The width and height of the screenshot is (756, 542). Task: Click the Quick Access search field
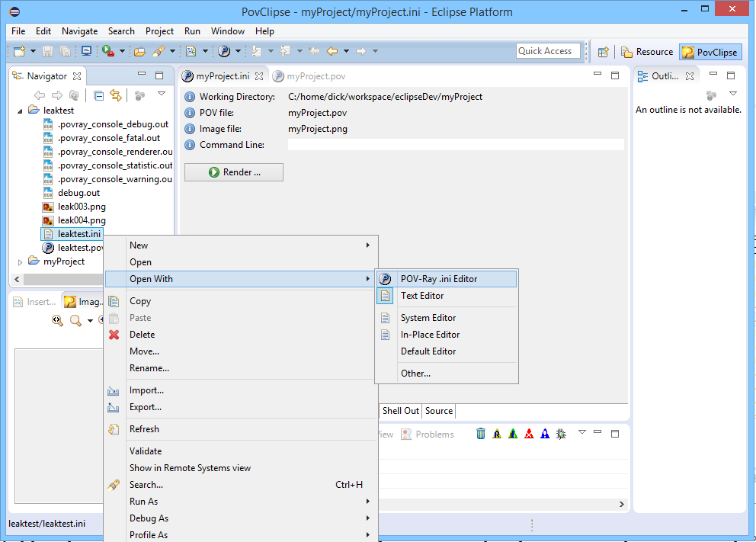548,51
